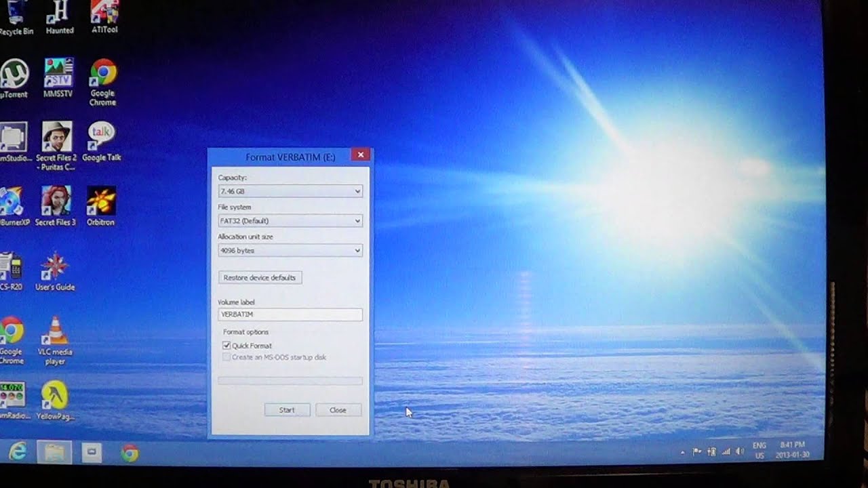
Task: Open the YellowPag... desktop shortcut
Action: 55,400
